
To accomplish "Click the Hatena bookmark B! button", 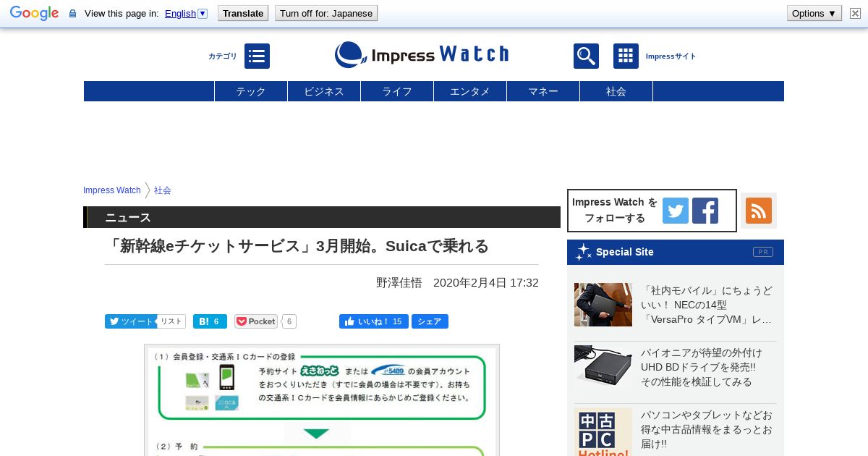I will coord(210,321).
